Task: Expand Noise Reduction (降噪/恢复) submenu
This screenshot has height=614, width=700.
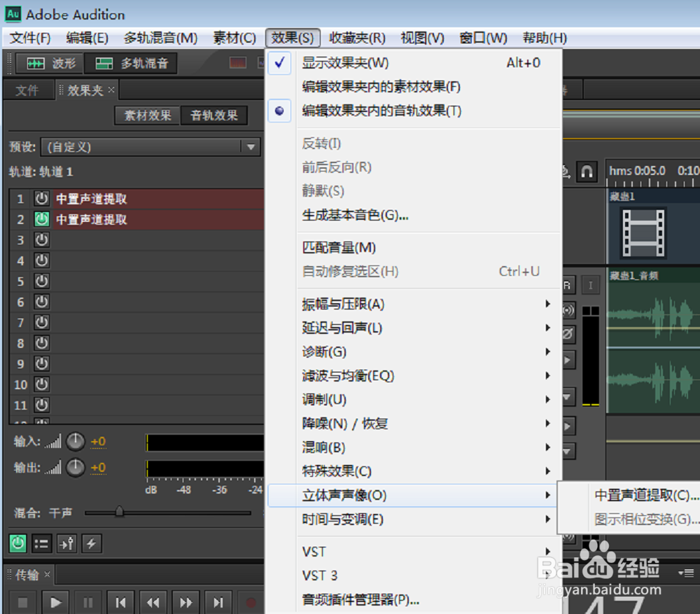Action: [414, 424]
